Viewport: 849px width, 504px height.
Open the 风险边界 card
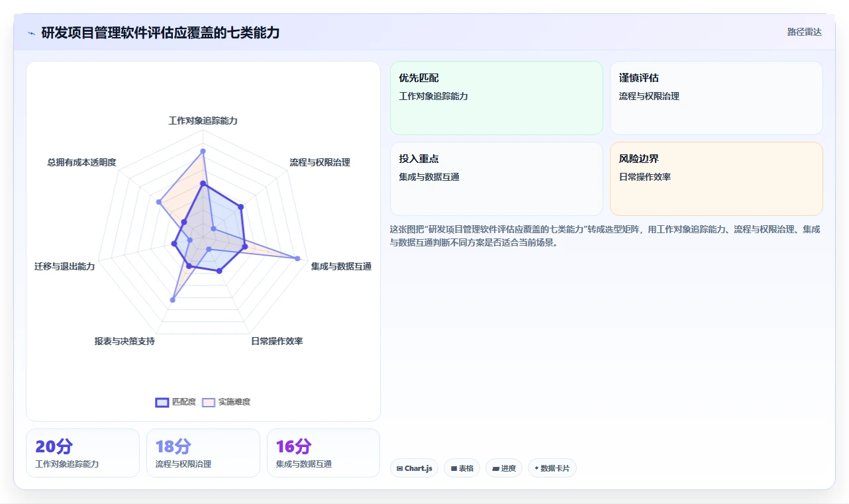[x=717, y=179]
